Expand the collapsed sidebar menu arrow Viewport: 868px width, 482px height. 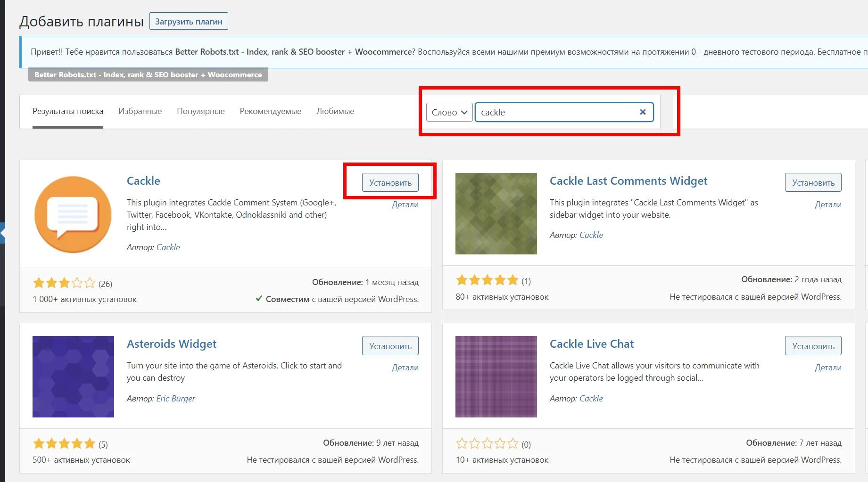(3, 233)
